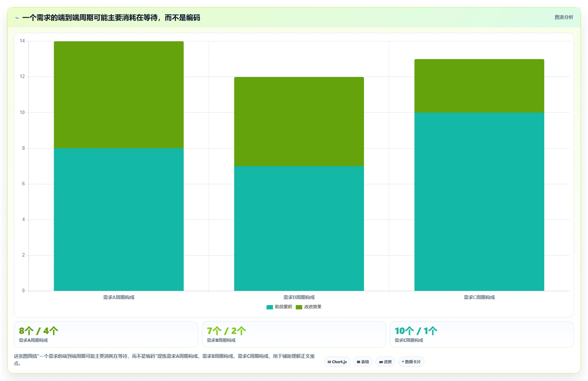Click the 表格 tag chip

click(363, 362)
